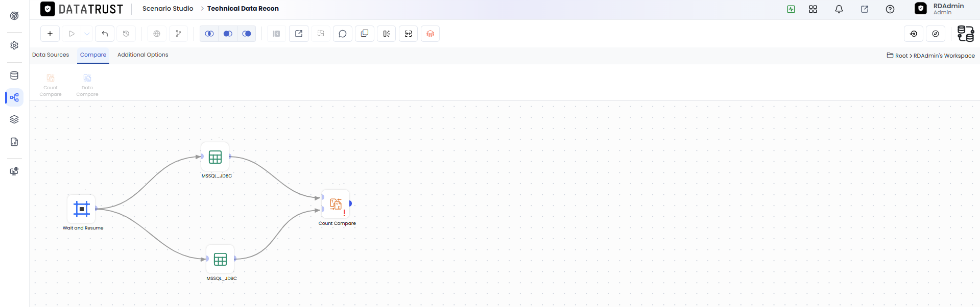Image resolution: width=980 pixels, height=307 pixels.
Task: Click the globe icon in toolbar
Action: point(157,34)
